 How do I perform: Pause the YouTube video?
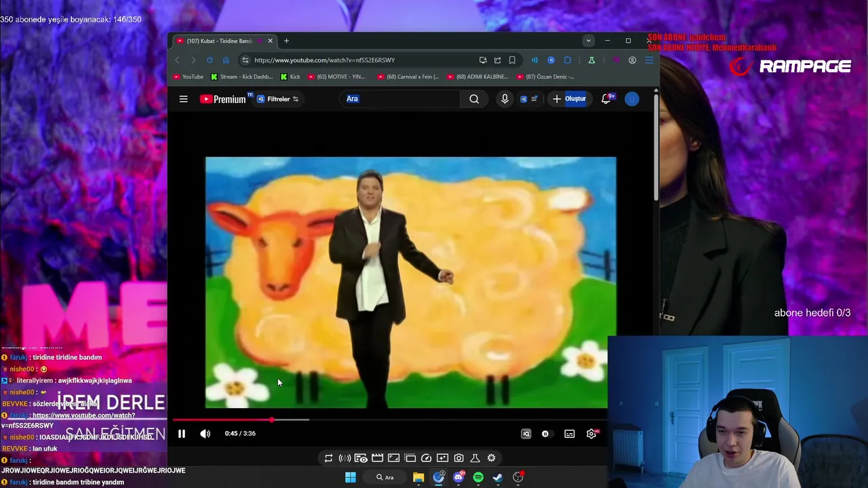tap(182, 434)
